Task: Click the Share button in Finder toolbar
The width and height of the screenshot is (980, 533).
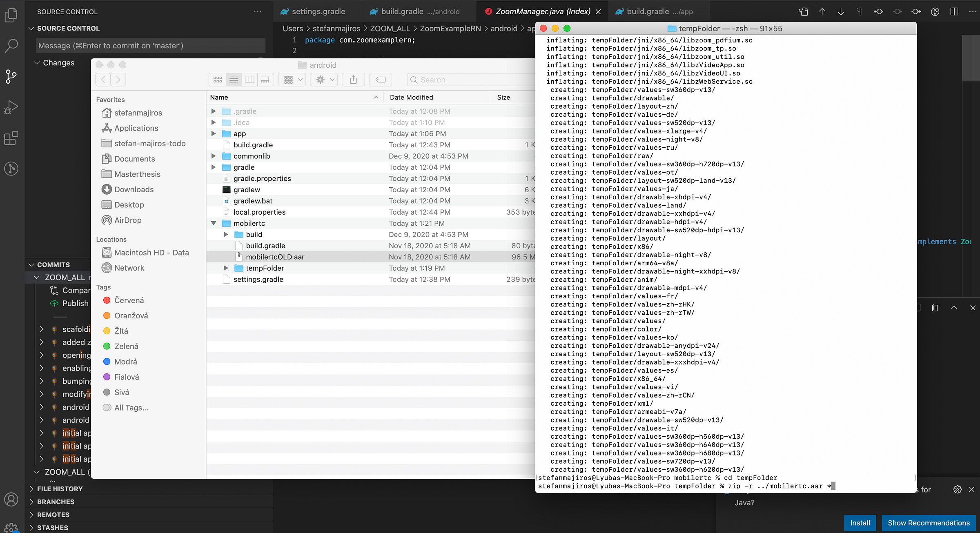Action: coord(353,80)
